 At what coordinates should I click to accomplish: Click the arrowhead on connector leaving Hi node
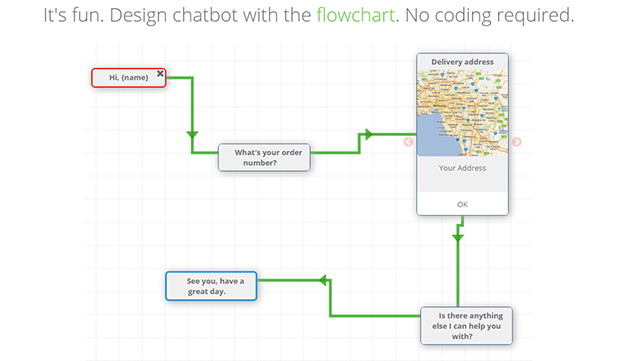coord(192,135)
